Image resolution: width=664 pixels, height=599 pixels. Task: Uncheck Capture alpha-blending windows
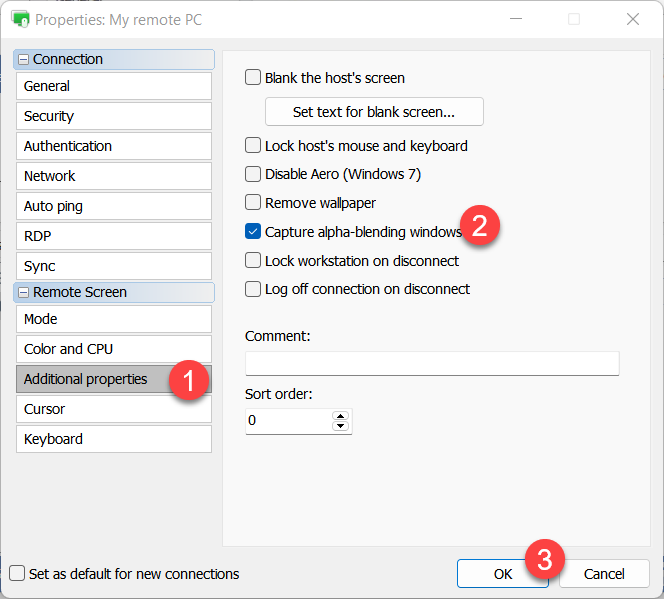pos(253,232)
